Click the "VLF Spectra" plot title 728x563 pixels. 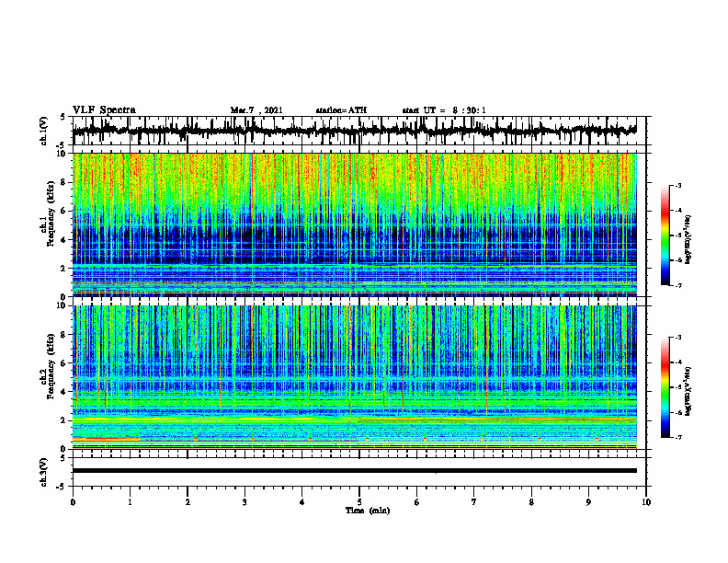coord(104,110)
